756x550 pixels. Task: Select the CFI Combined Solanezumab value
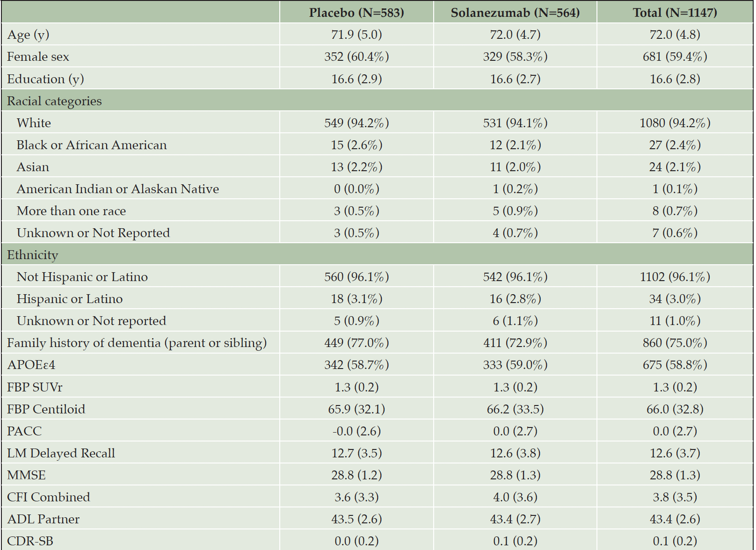515,497
